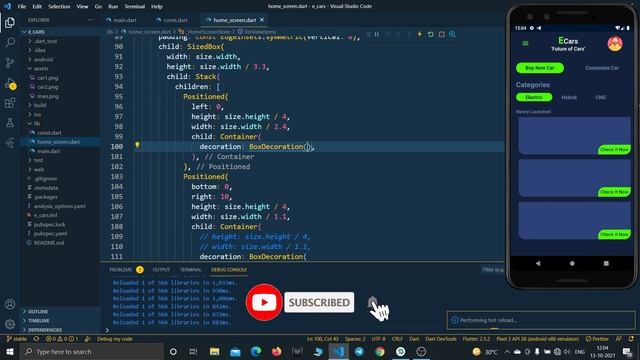Restart the debug session

431,35
